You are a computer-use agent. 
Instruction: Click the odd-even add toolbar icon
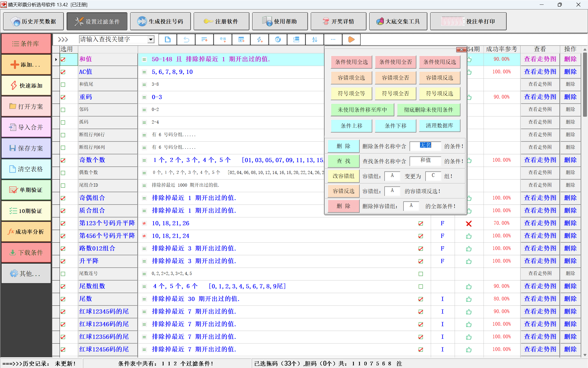coord(223,40)
